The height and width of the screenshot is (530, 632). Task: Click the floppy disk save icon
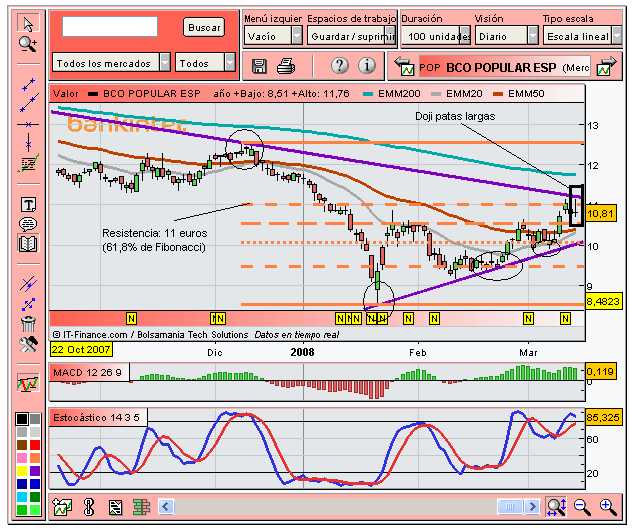pos(259,66)
